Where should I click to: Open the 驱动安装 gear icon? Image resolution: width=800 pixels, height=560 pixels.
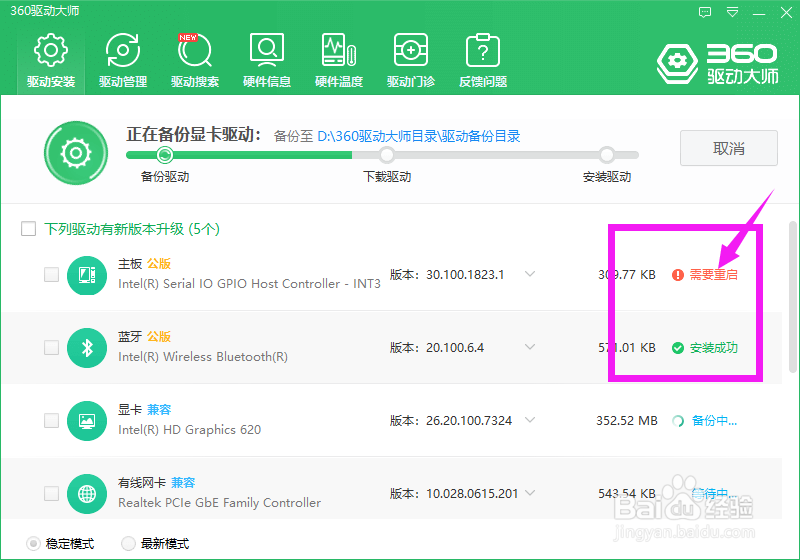click(51, 49)
